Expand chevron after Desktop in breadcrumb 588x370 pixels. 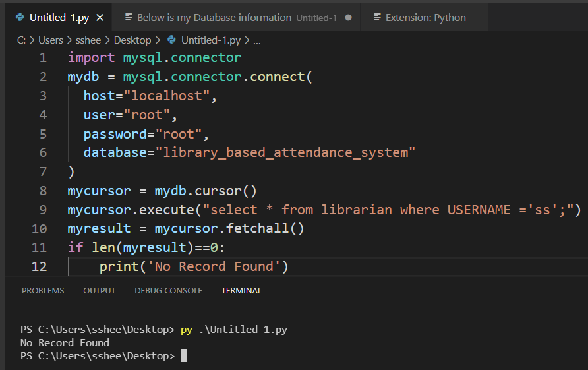click(x=158, y=40)
